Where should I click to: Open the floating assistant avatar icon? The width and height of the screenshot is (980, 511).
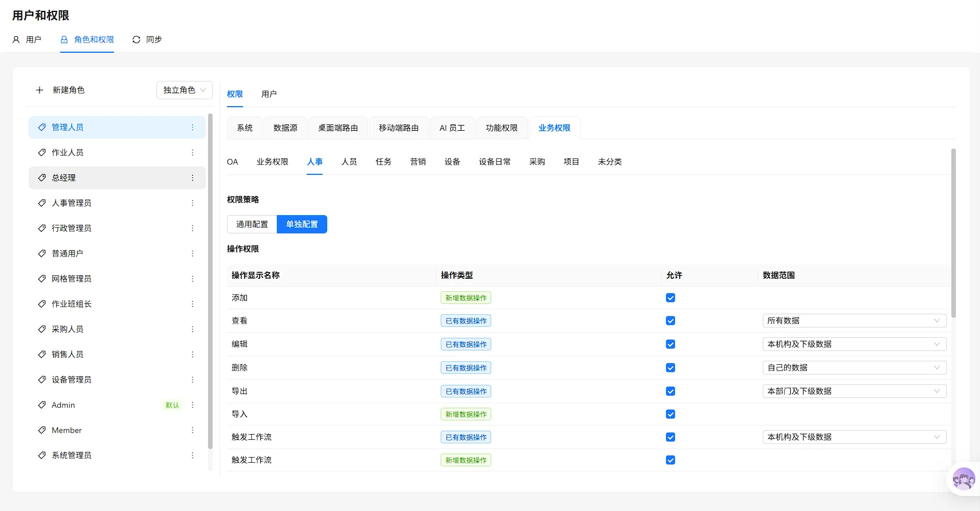(x=963, y=479)
